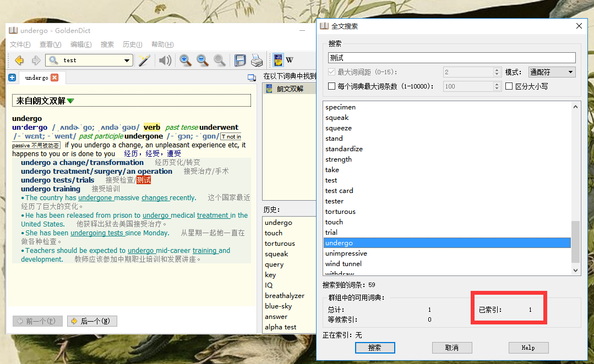Increase the 最大词条数 spinner value
Image resolution: width=594 pixels, height=364 pixels.
tap(497, 84)
